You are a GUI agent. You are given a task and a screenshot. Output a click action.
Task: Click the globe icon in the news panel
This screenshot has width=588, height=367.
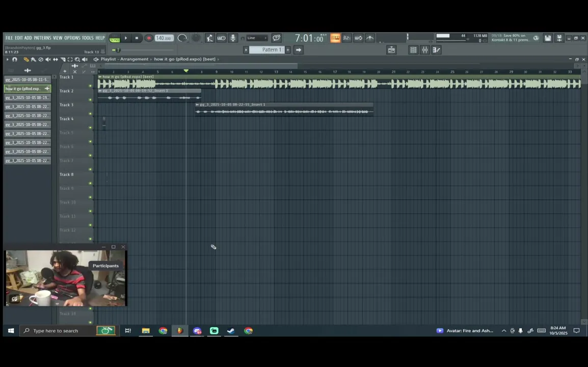[536, 38]
